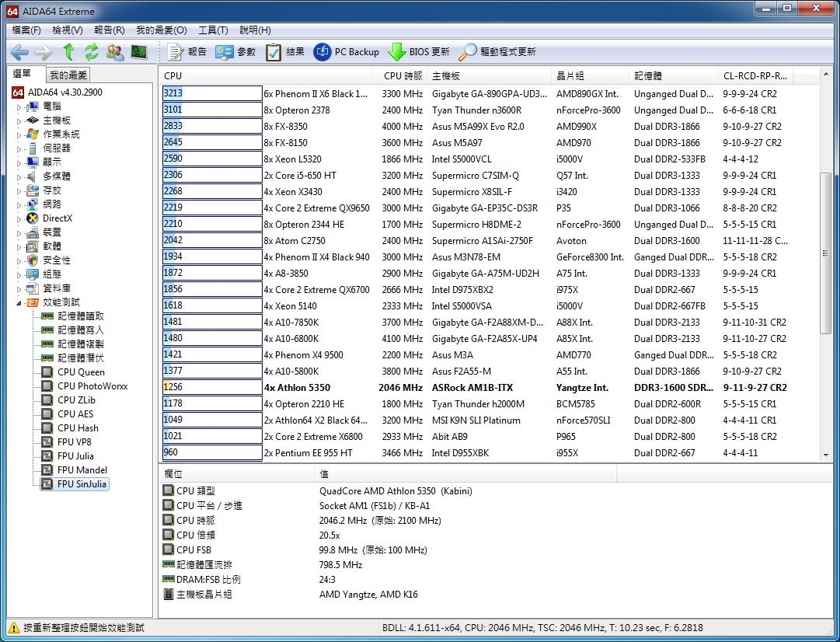Collapse the 效能測試 tree node
The width and height of the screenshot is (840, 642).
pos(19,303)
